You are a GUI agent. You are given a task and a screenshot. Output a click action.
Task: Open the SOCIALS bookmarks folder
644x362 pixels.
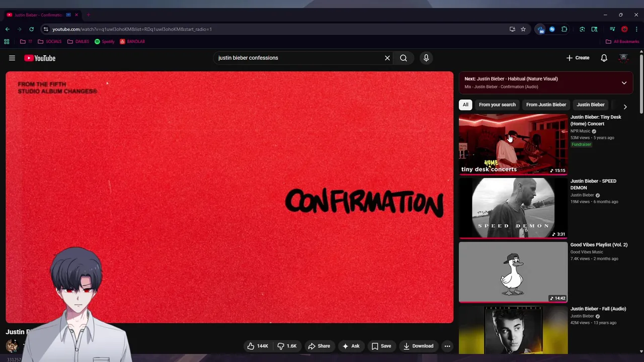pyautogui.click(x=50, y=42)
